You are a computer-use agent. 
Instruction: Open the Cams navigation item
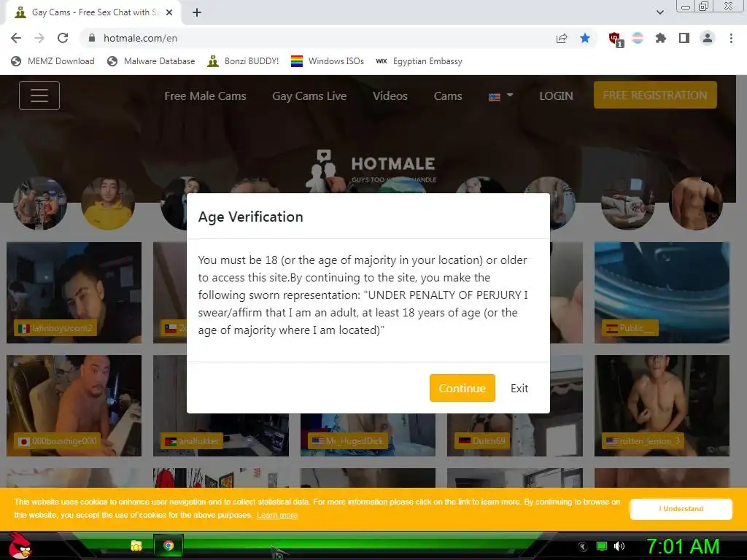point(448,96)
